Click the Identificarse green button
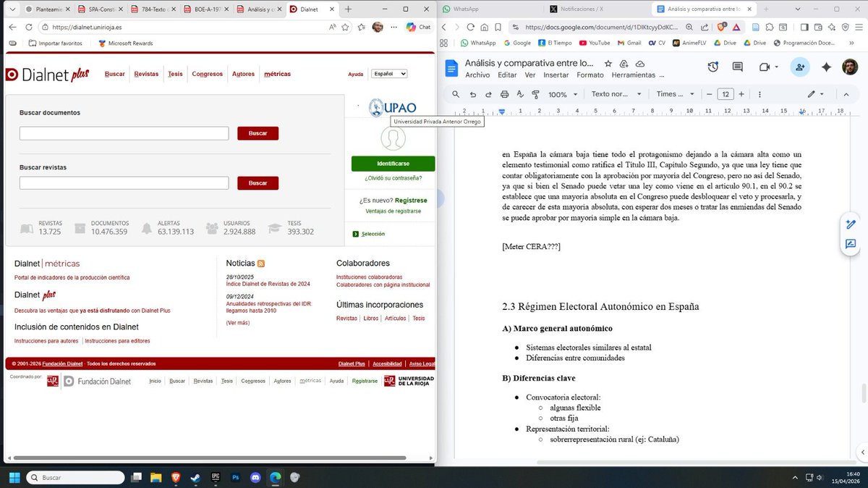 (393, 164)
